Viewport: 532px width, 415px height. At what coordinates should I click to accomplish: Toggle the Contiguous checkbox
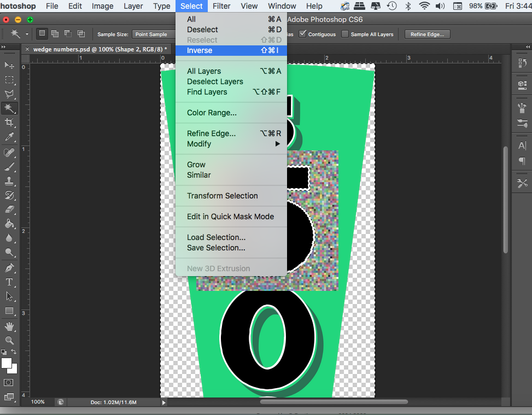pyautogui.click(x=303, y=34)
